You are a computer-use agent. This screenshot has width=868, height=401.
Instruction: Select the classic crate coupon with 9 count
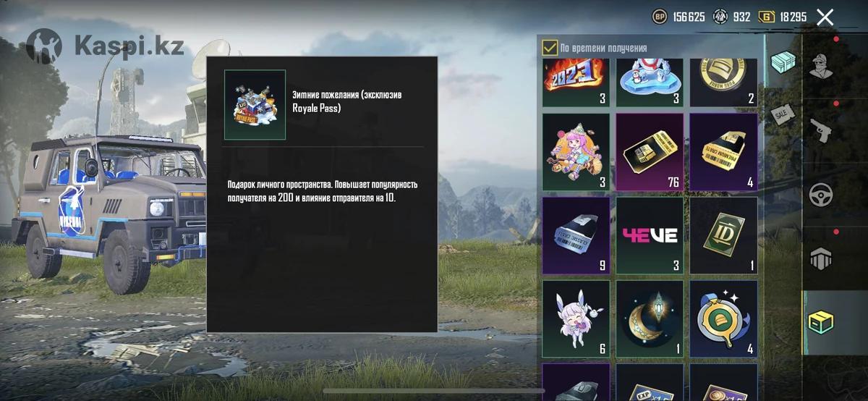pyautogui.click(x=576, y=236)
